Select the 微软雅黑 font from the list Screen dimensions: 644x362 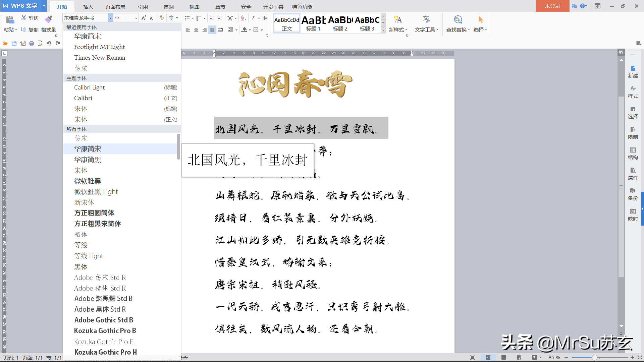pyautogui.click(x=87, y=181)
